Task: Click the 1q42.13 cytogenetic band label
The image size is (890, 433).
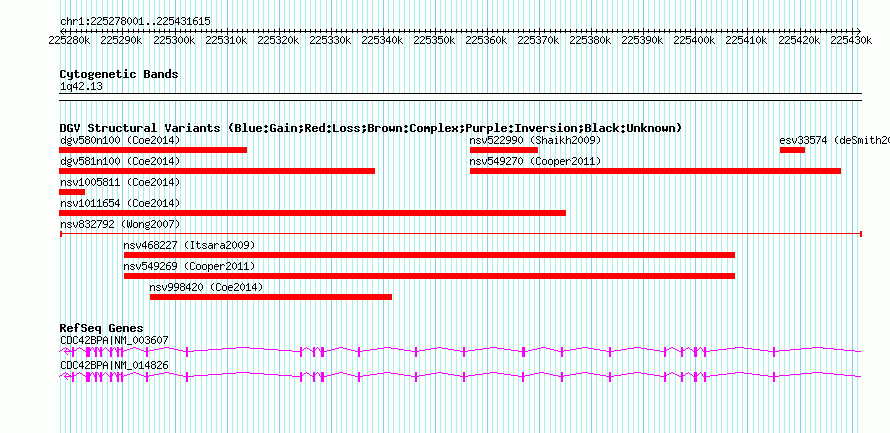Action: pos(81,87)
